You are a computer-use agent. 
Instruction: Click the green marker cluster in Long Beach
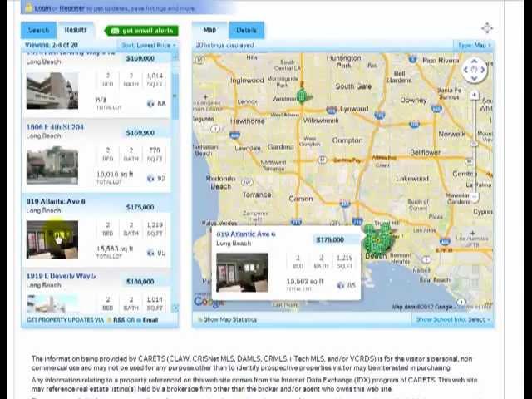click(379, 238)
